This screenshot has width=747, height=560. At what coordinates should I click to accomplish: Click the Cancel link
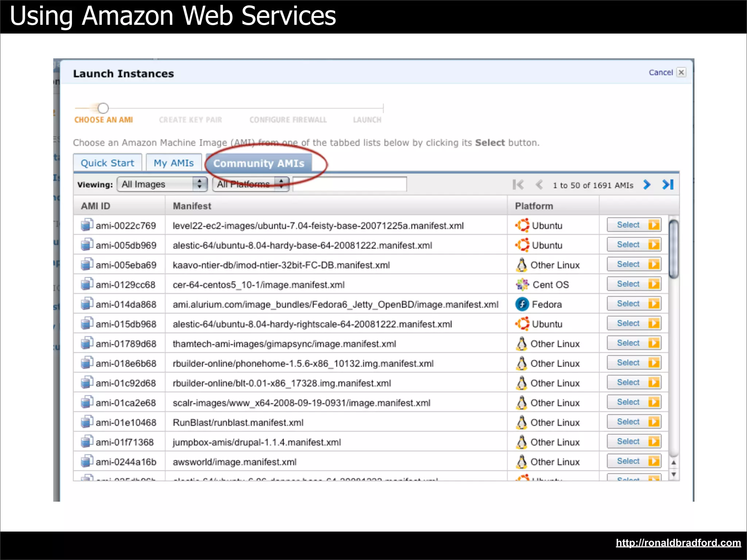[661, 72]
